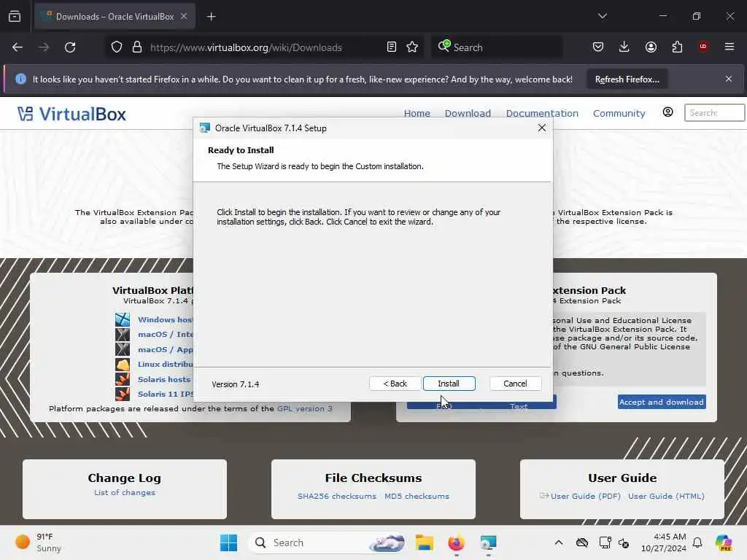Open SHA256 checksums link
The width and height of the screenshot is (747, 560).
[337, 496]
